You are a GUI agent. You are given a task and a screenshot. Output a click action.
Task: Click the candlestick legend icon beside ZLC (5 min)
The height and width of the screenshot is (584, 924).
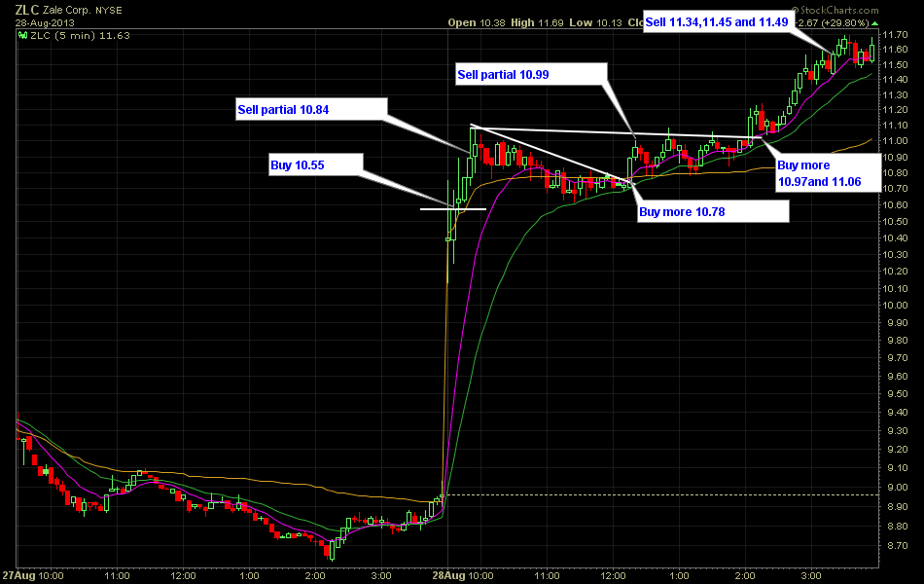coord(23,35)
